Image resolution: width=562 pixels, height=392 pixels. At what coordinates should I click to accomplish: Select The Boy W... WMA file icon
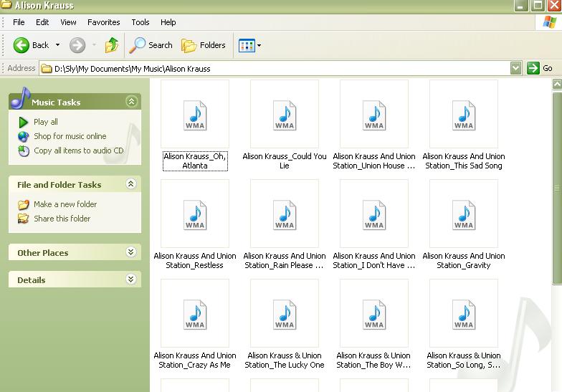click(x=374, y=315)
